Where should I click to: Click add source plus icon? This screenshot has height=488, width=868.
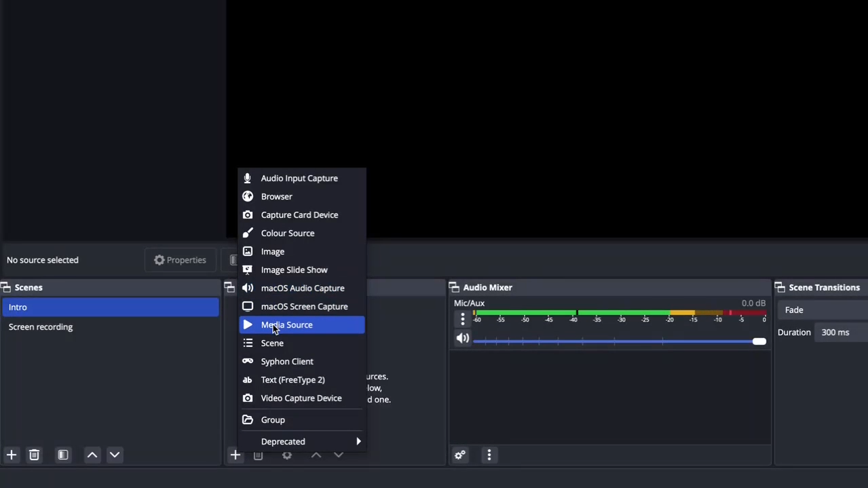[x=235, y=455]
